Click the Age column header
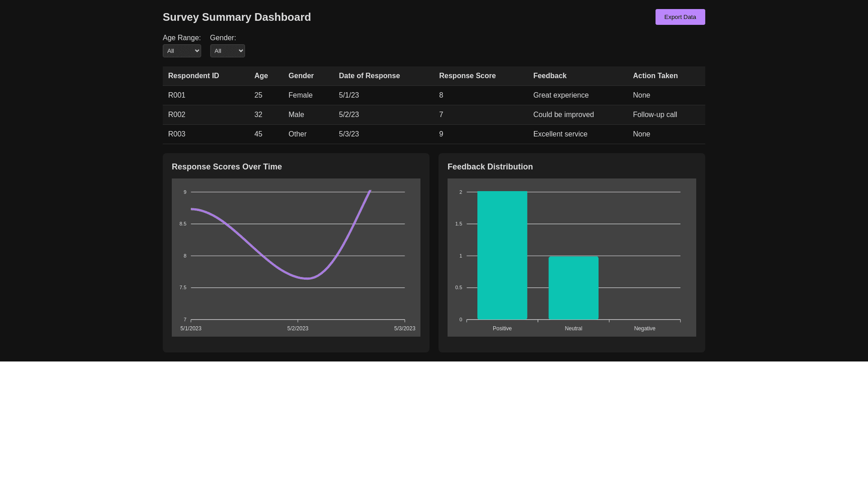 click(261, 76)
